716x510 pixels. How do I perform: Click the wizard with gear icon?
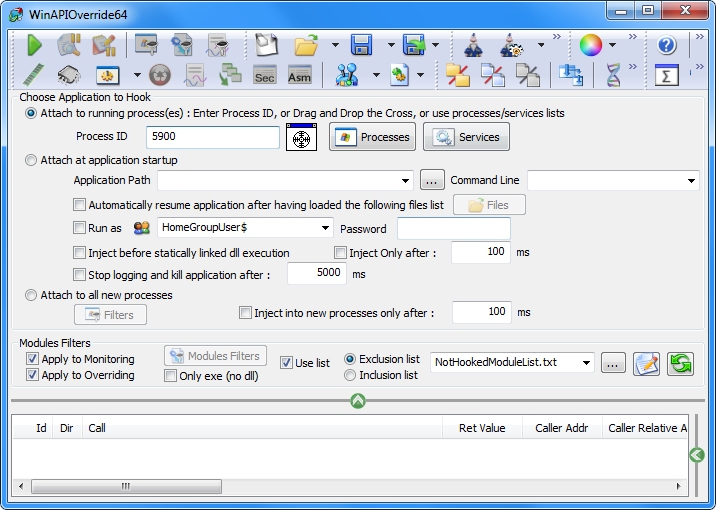click(x=511, y=45)
